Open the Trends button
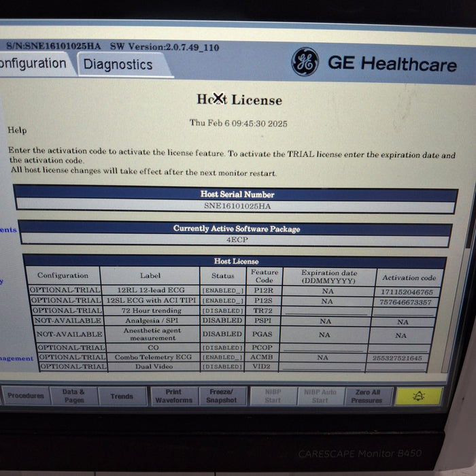The width and height of the screenshot is (476, 476). (122, 396)
